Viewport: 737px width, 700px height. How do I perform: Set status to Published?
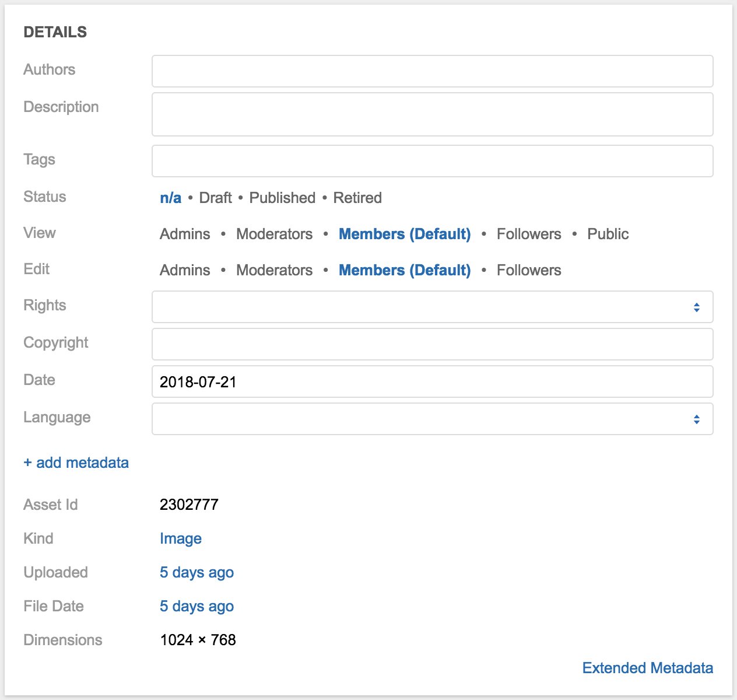[282, 198]
